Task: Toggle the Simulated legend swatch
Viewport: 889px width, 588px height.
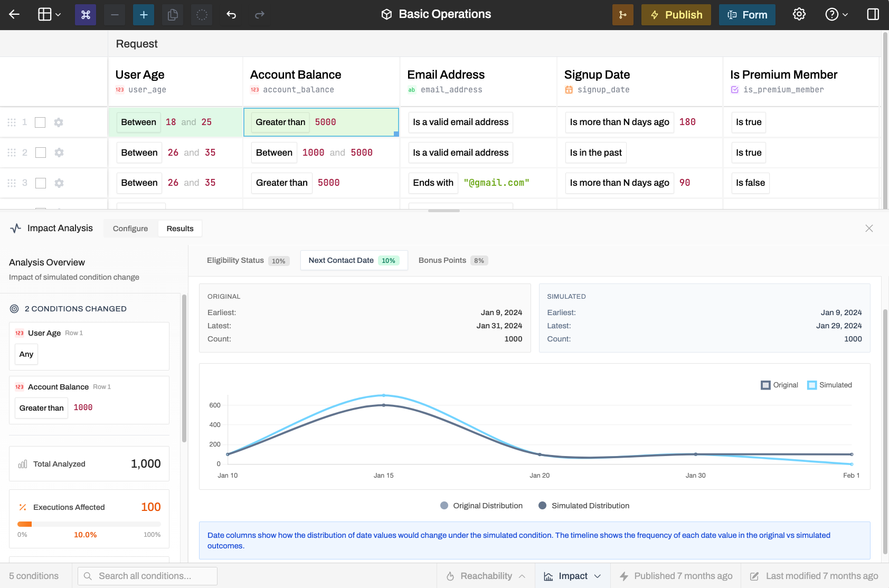Action: click(812, 385)
